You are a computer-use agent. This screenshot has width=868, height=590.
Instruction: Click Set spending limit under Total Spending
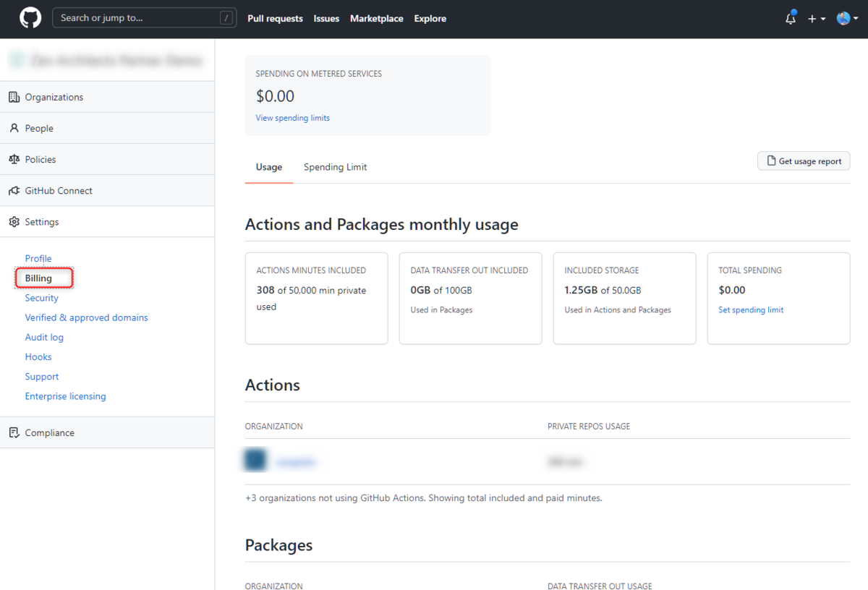(751, 309)
